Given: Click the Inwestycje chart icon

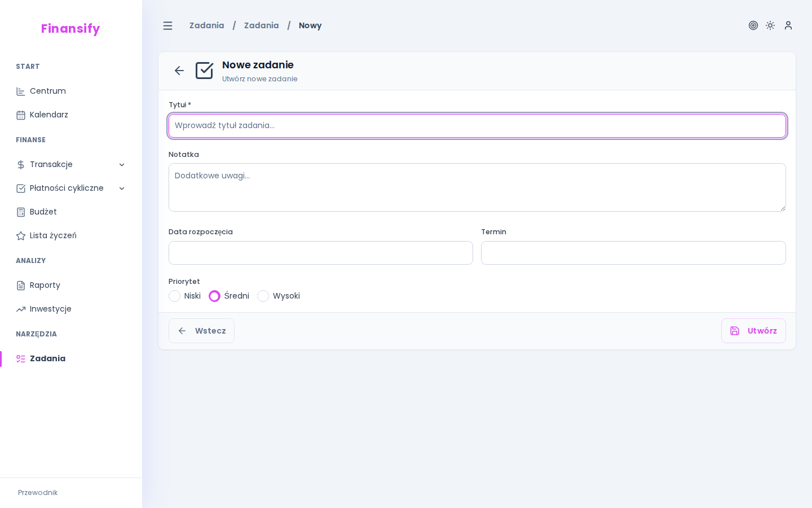Looking at the screenshot, I should (x=21, y=309).
